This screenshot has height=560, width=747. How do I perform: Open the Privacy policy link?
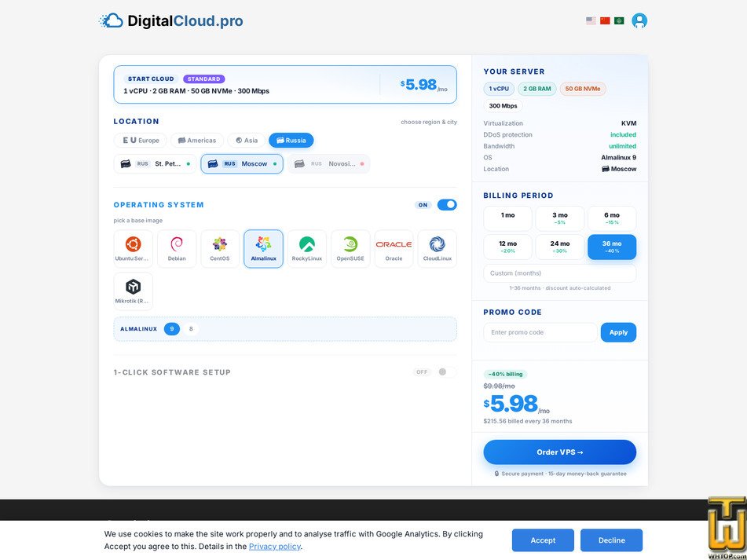(x=274, y=547)
